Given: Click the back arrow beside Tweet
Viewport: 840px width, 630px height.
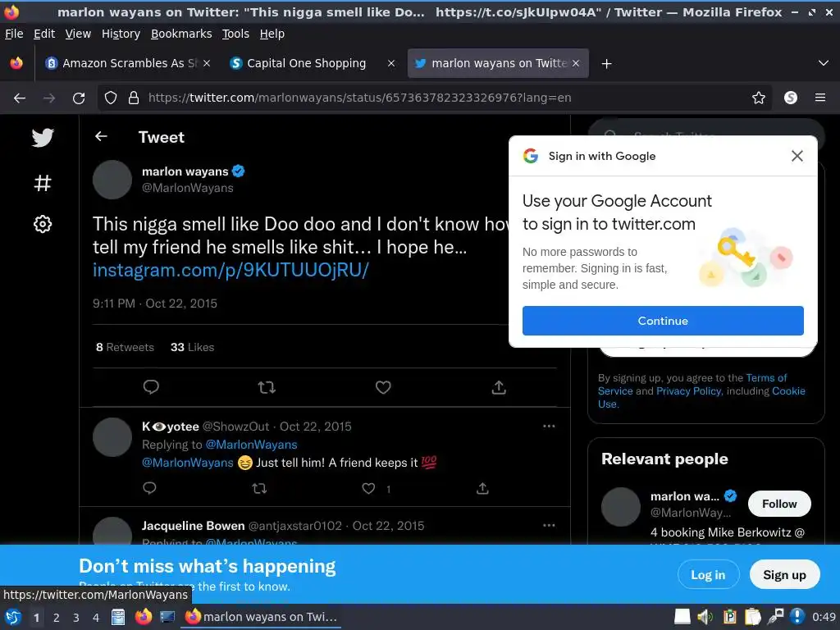Looking at the screenshot, I should [101, 137].
